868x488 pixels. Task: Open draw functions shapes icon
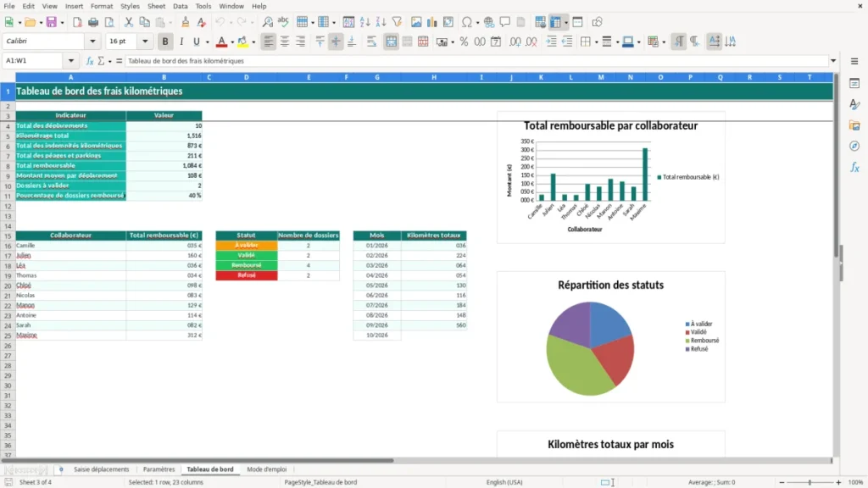pyautogui.click(x=597, y=22)
